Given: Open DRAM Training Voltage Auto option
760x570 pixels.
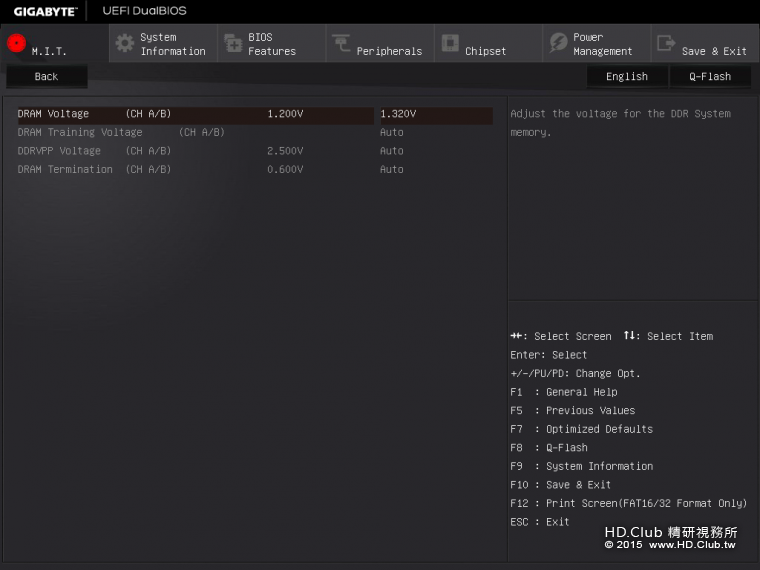Looking at the screenshot, I should [x=392, y=132].
